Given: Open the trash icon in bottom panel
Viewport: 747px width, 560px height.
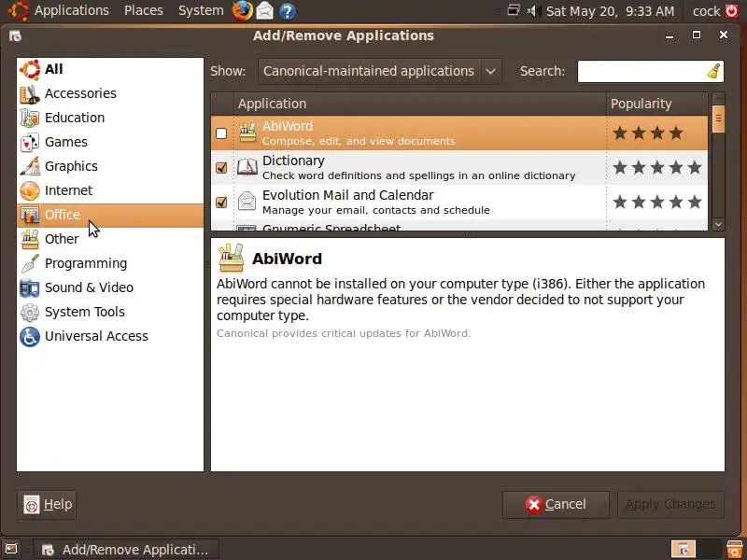Looking at the screenshot, I should pos(735,549).
